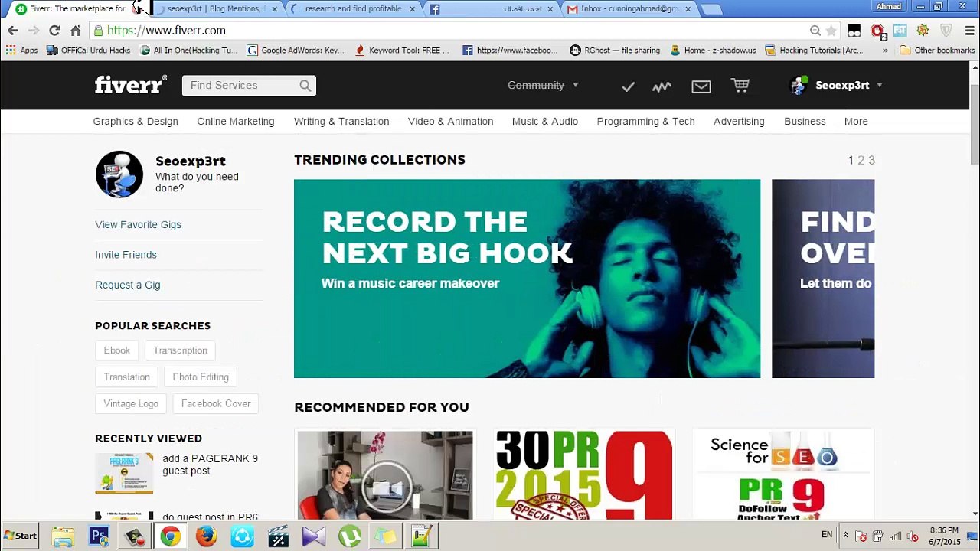The image size is (980, 551).
Task: Open Photoshop from the taskbar
Action: (99, 536)
